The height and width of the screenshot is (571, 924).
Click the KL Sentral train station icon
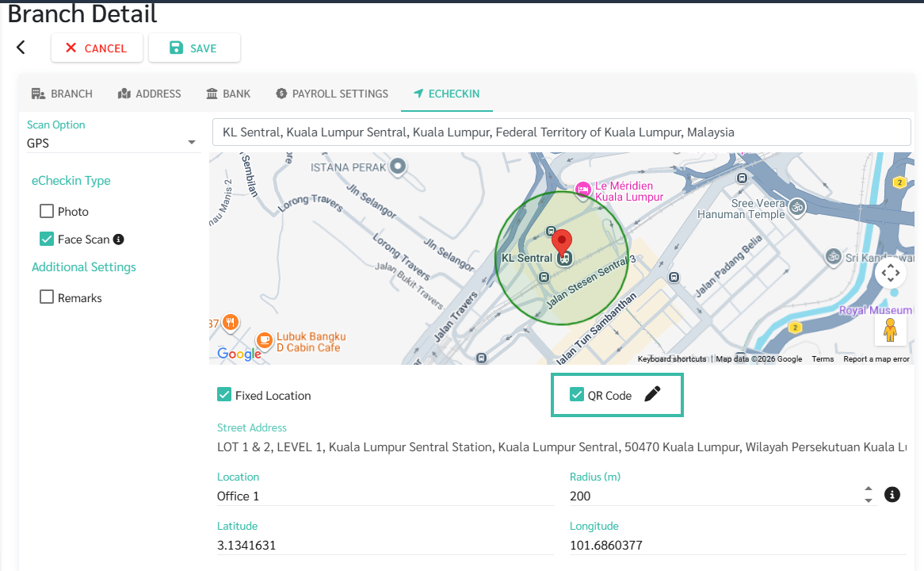click(x=564, y=259)
